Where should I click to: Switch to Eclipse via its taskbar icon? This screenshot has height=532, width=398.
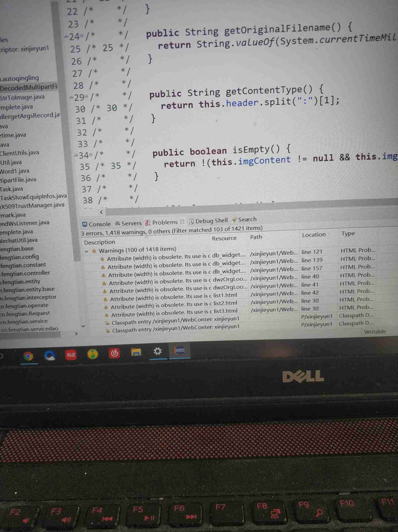(x=179, y=350)
